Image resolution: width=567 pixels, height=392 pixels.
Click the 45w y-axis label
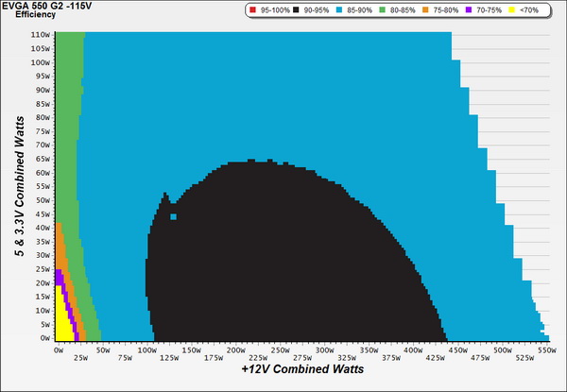click(43, 214)
